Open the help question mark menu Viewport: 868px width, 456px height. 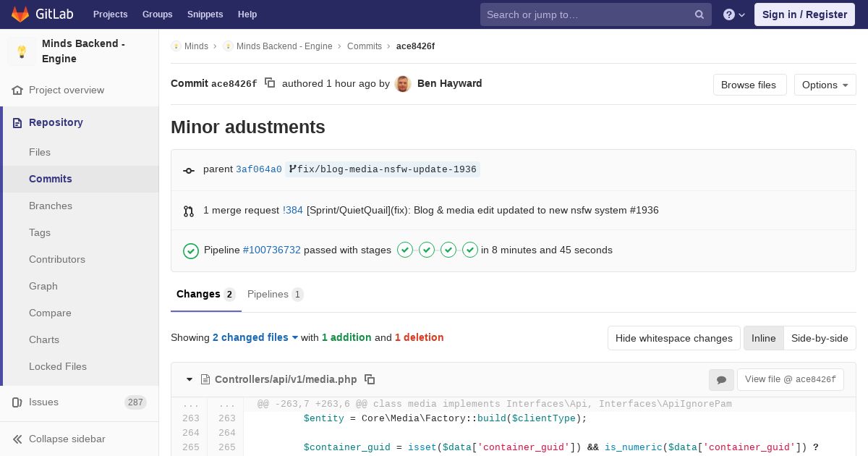[x=734, y=14]
